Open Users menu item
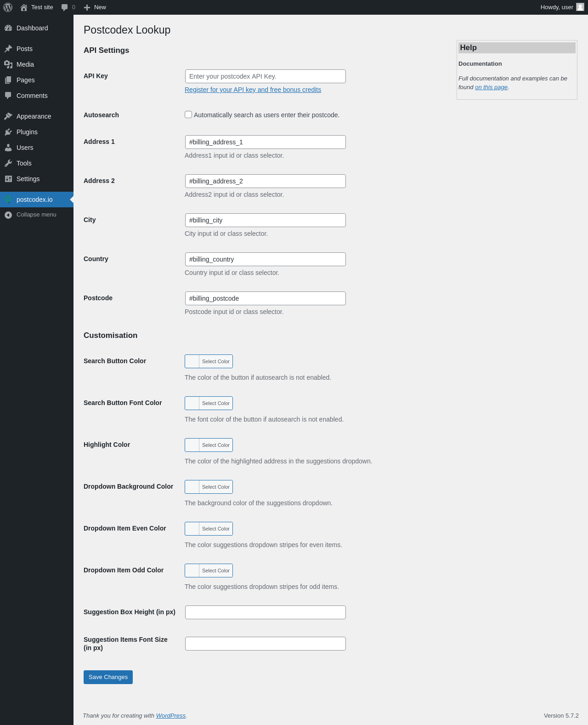This screenshot has height=725, width=588. [37, 148]
